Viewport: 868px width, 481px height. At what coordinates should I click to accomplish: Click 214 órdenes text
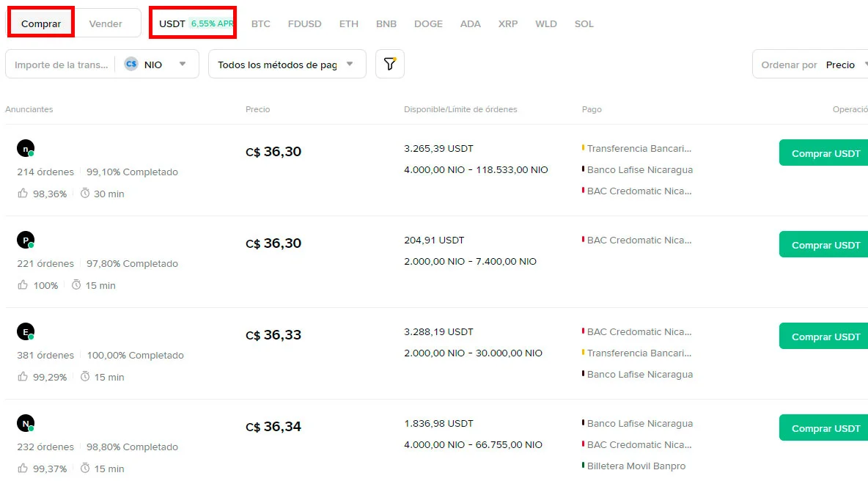45,172
